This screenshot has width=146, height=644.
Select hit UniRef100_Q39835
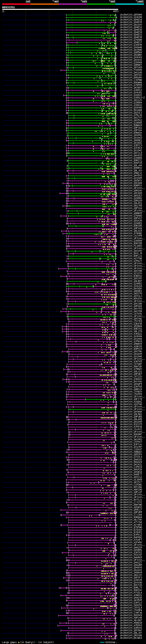(x=131, y=45)
